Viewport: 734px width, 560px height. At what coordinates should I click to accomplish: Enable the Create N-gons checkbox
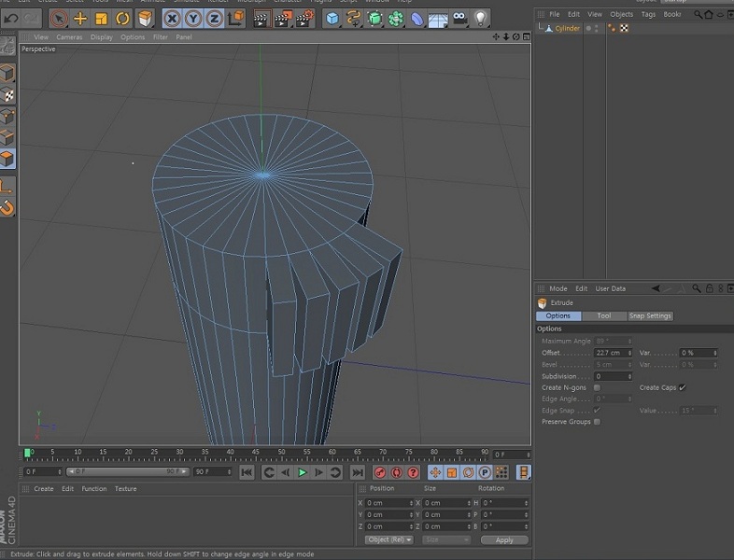point(597,388)
